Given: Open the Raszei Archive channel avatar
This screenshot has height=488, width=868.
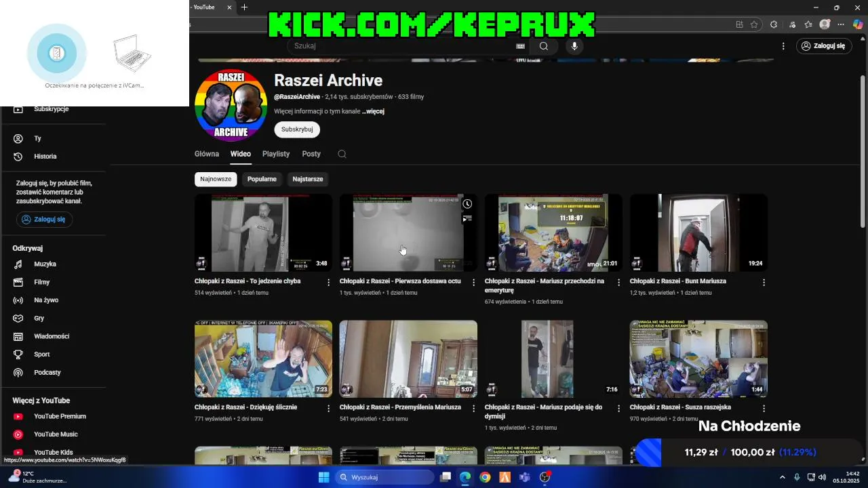Looking at the screenshot, I should click(x=231, y=106).
